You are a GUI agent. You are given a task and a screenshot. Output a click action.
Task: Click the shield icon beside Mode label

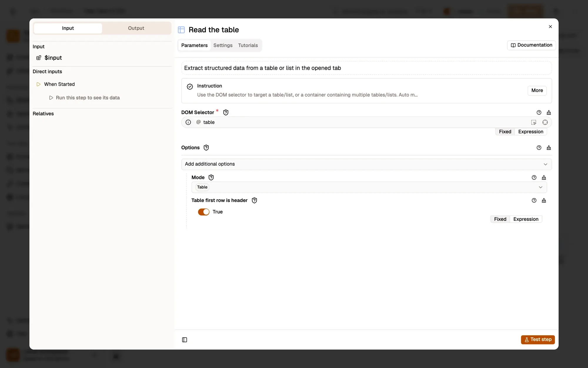tap(211, 178)
